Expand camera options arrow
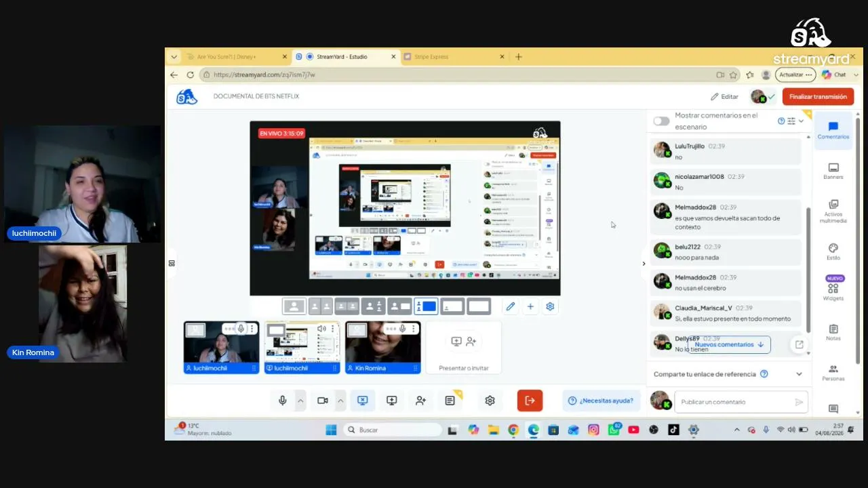The height and width of the screenshot is (488, 868). coord(340,401)
